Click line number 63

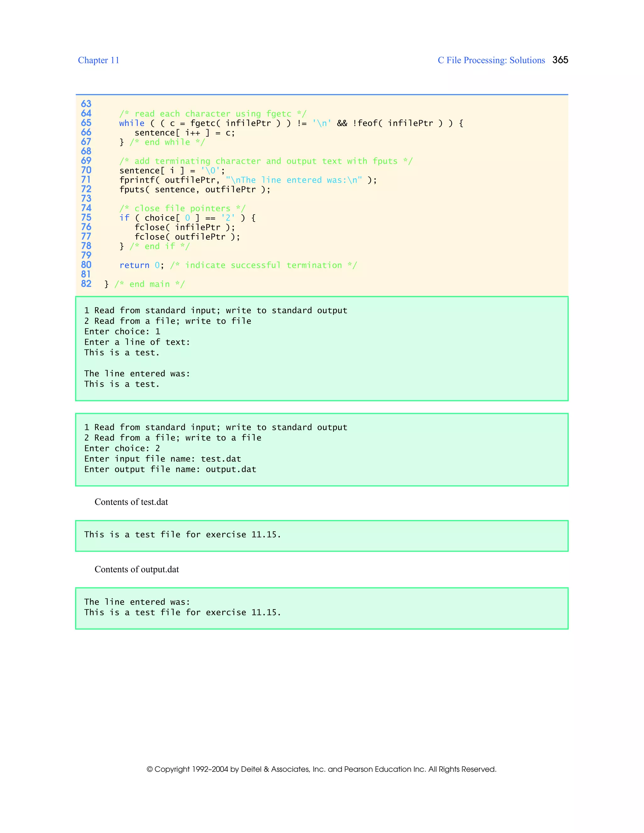click(x=86, y=104)
